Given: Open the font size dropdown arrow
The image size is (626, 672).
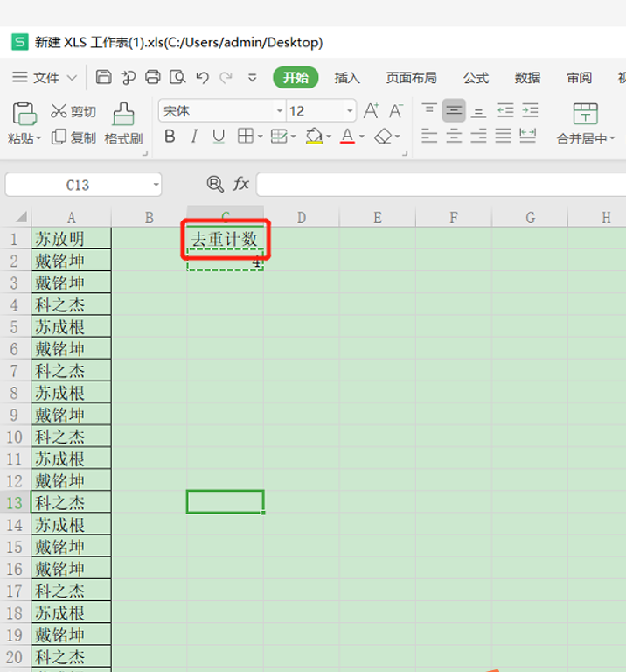Looking at the screenshot, I should point(350,111).
